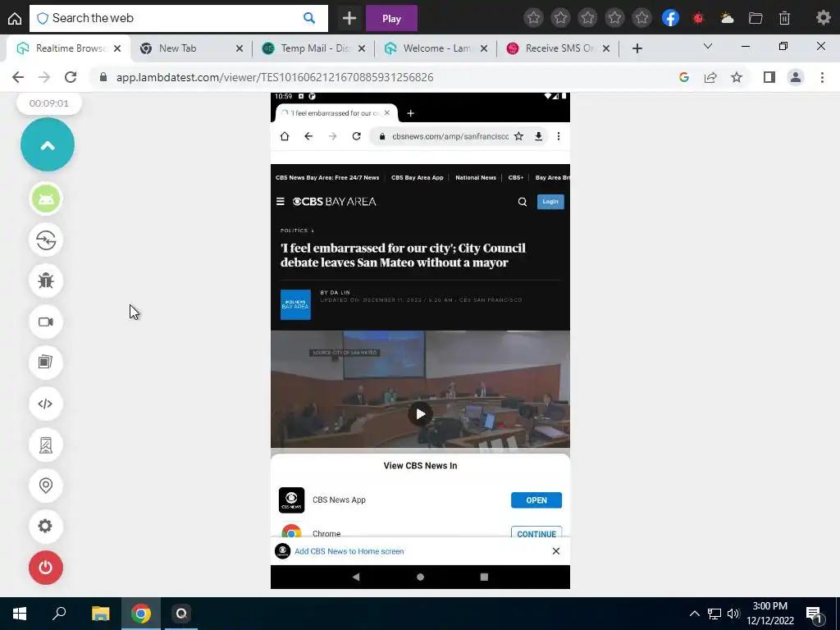This screenshot has height=630, width=840.
Task: Collapse the LambdaTest sidebar with chevron button
Action: pyautogui.click(x=47, y=144)
